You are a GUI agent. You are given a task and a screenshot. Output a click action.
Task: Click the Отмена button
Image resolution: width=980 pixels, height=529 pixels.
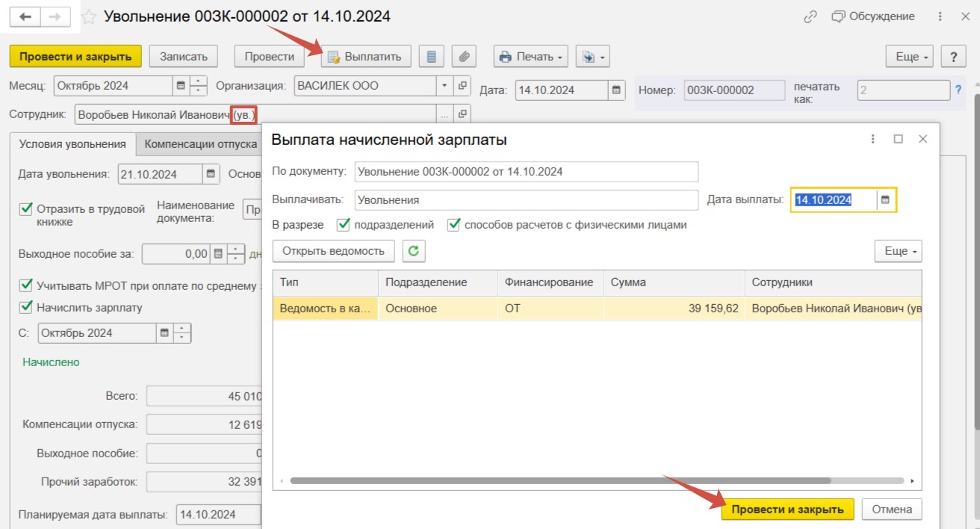pos(892,510)
